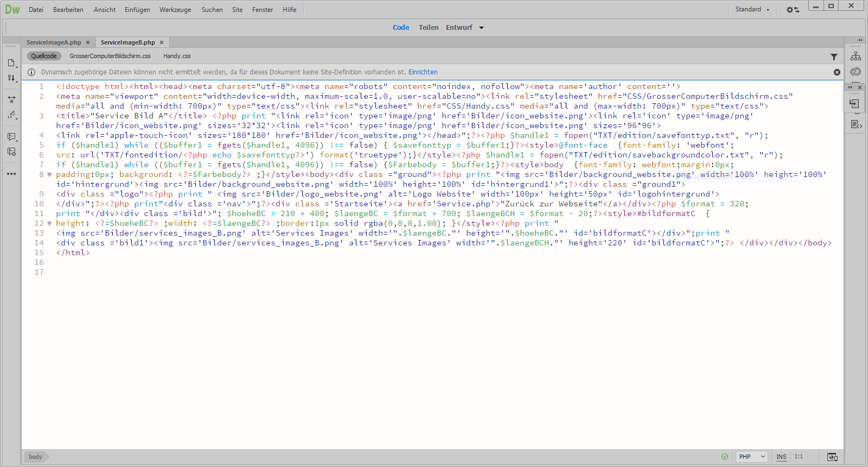Open the Einfügen menu
This screenshot has height=467, width=868.
137,10
